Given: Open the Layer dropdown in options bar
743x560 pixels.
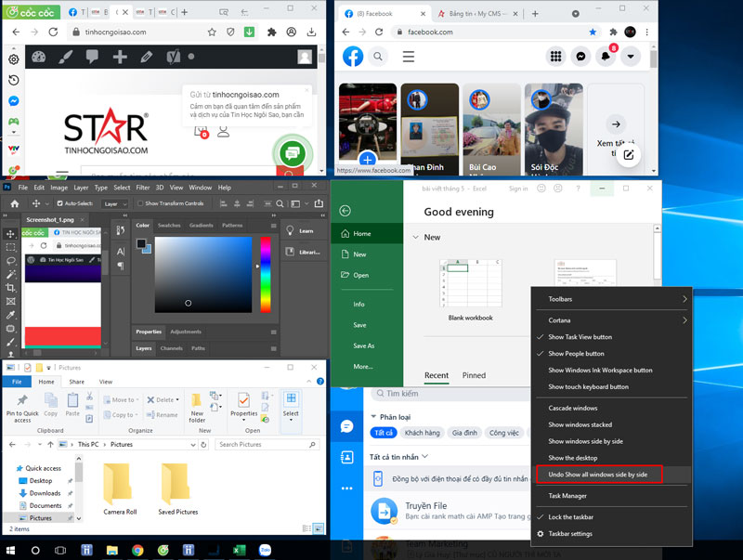Looking at the screenshot, I should (115, 203).
